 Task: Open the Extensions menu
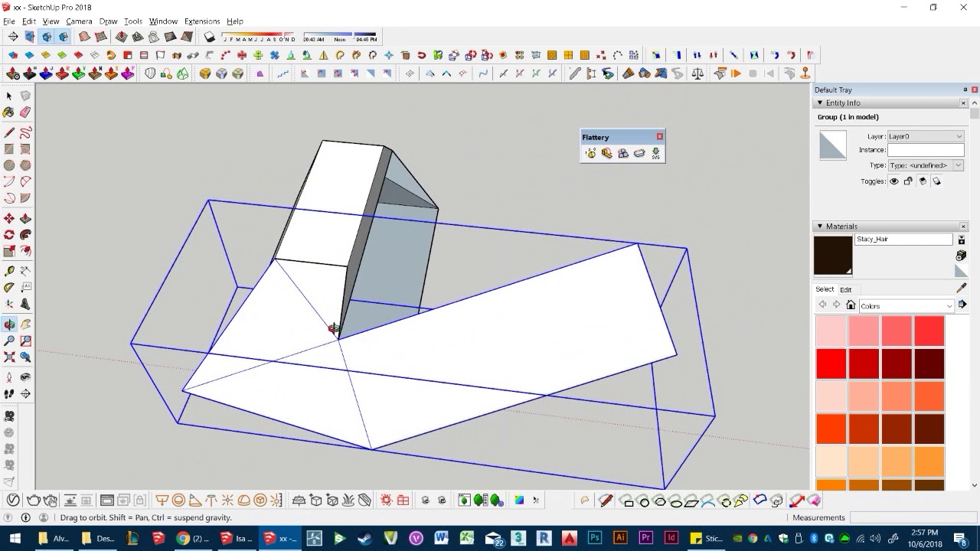202,21
